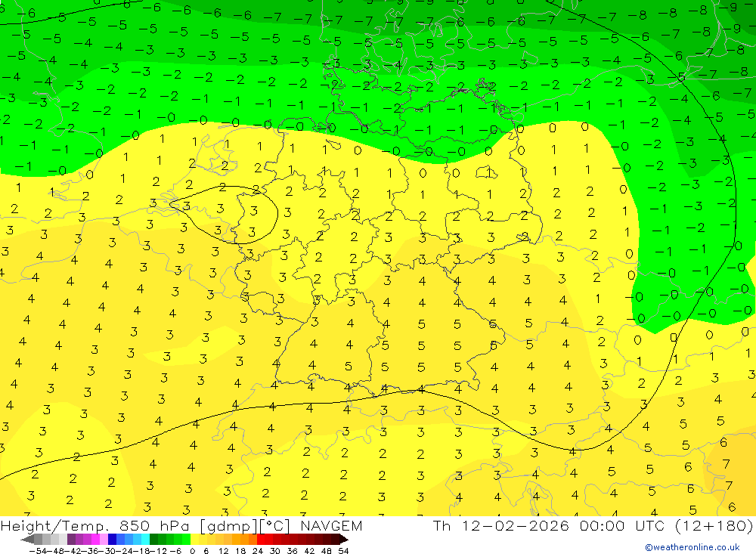The height and width of the screenshot is (554, 756).
Task: Select the dark purple swatch at -42
Action: coord(71,539)
